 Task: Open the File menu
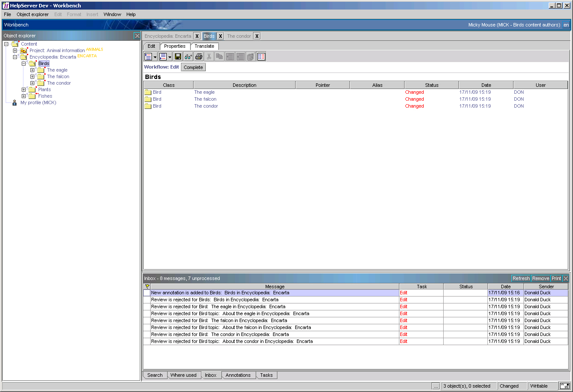click(x=7, y=14)
